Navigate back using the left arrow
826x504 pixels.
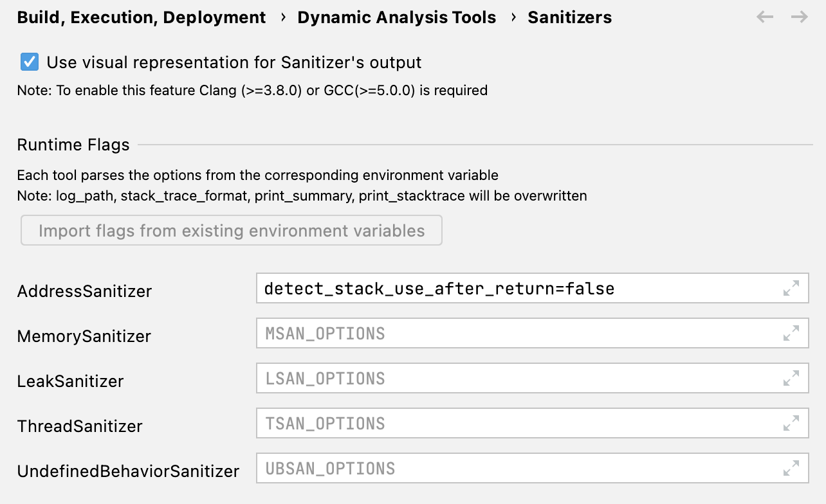tap(765, 17)
